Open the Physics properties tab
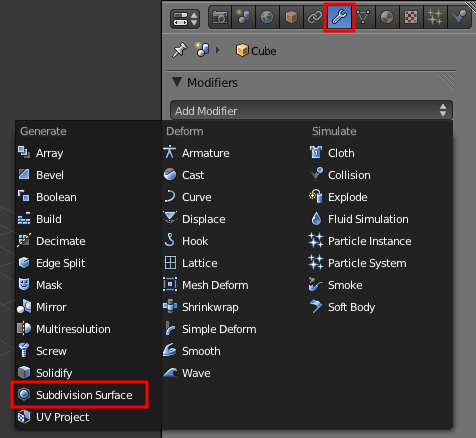The height and width of the screenshot is (438, 476). (459, 17)
